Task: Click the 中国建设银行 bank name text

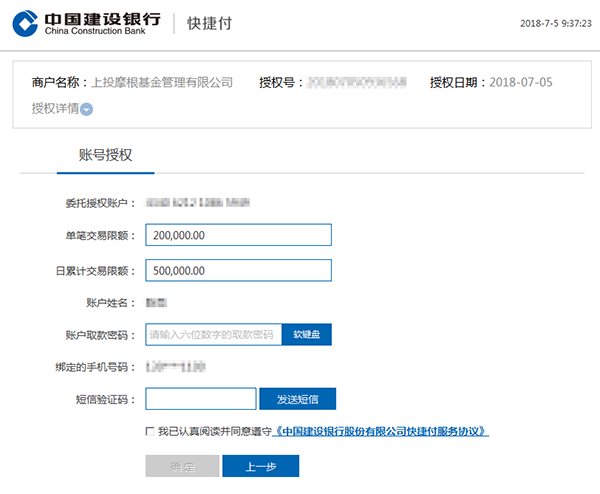Action: point(103,19)
